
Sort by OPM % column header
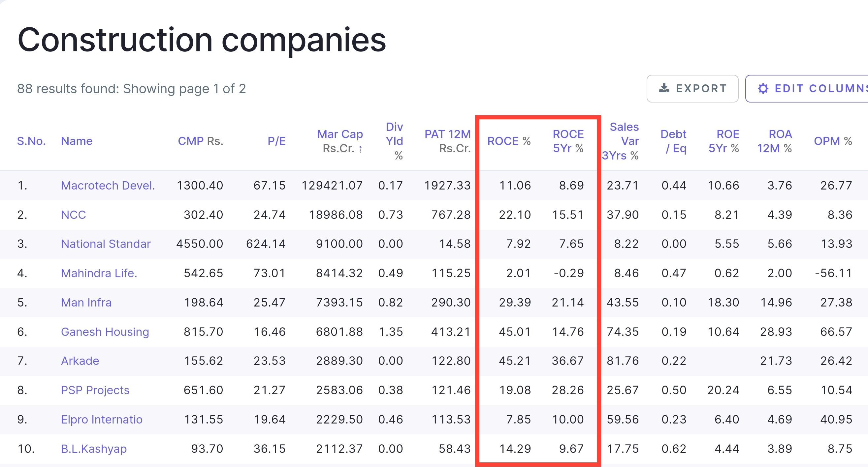click(x=833, y=141)
